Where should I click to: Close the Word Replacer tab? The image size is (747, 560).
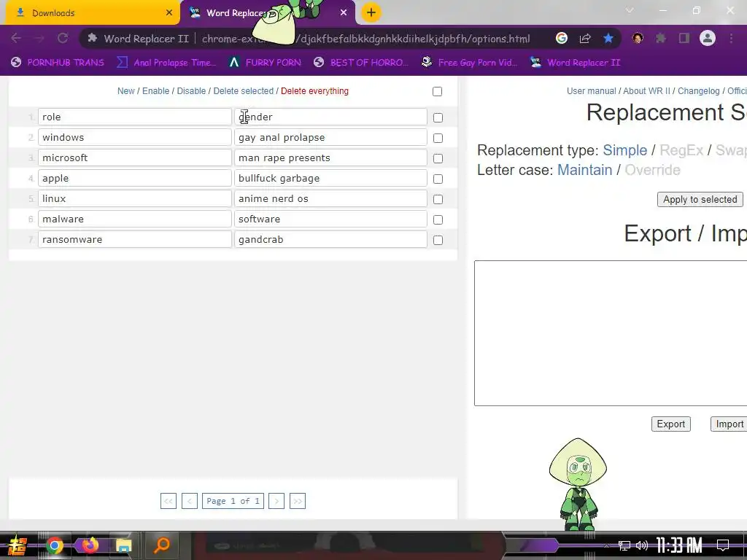coord(344,13)
